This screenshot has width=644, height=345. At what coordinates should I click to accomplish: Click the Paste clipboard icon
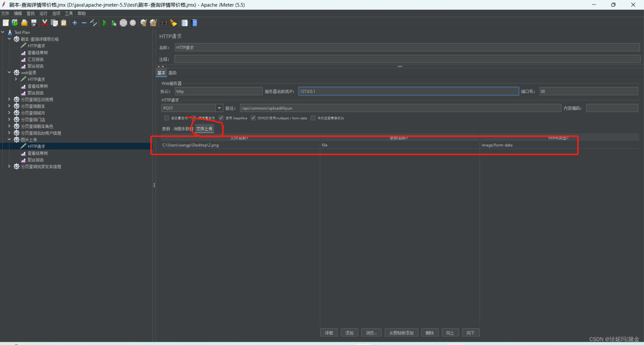64,23
